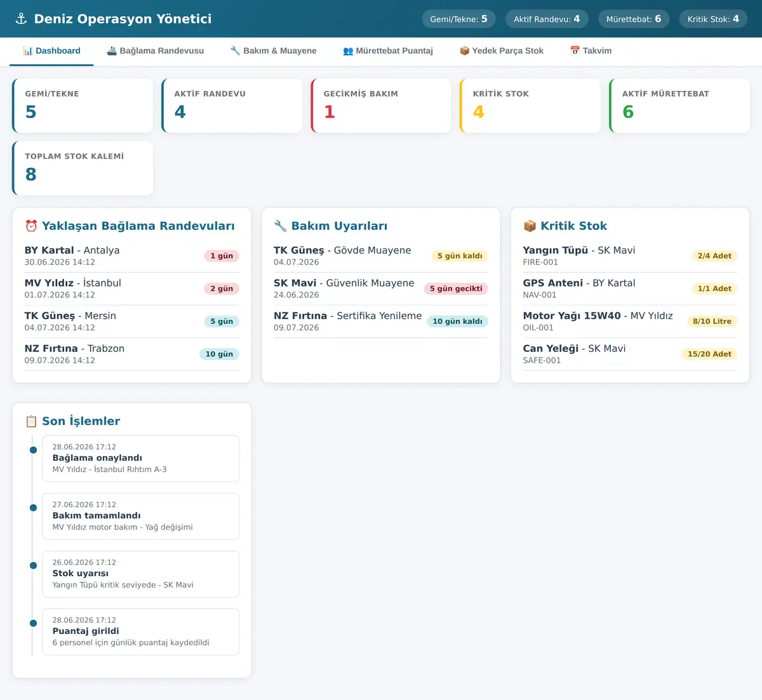Click the TK Güneş - Mersin appointment

coord(132,321)
